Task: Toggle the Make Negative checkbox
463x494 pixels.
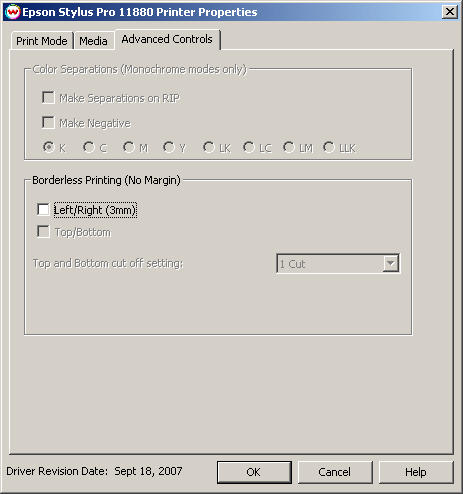Action: tap(48, 122)
